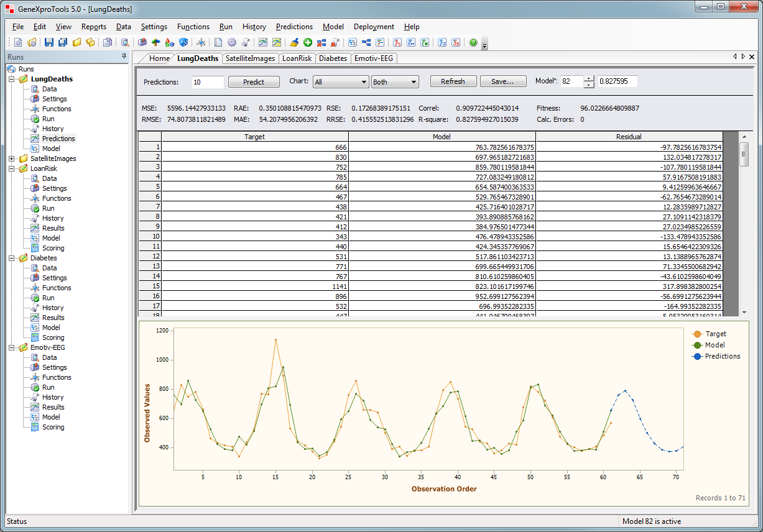Expand the SatelliteImages tree node
This screenshot has height=532, width=763.
[12, 158]
